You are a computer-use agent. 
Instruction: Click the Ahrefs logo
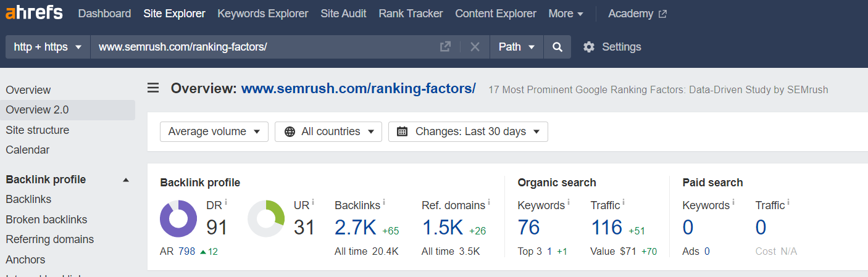(34, 12)
